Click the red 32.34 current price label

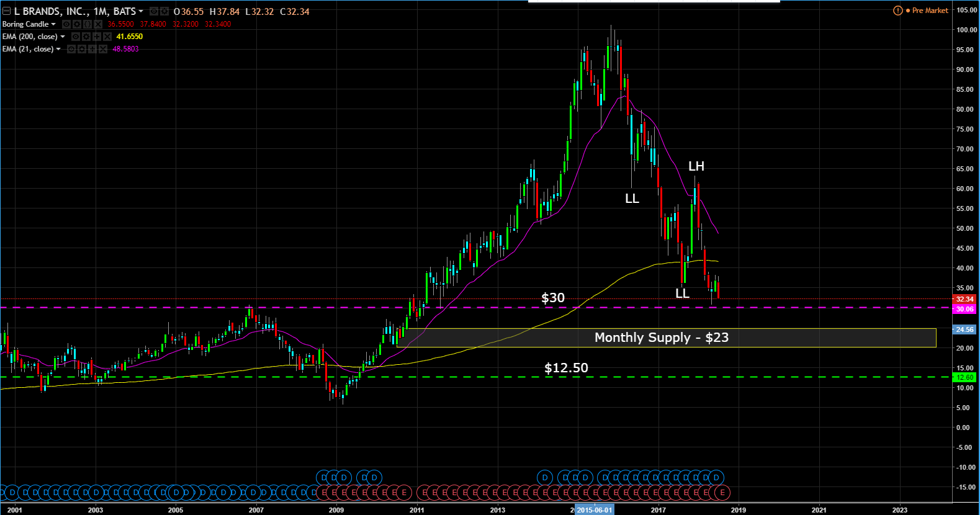coord(964,299)
